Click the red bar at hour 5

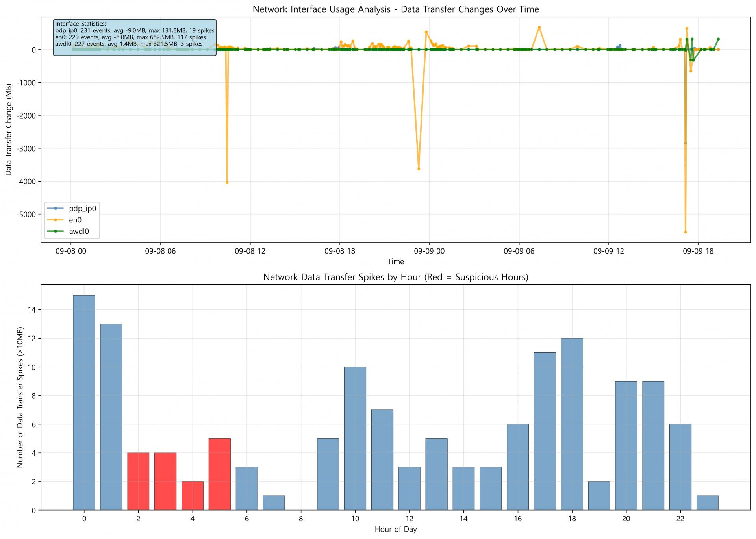(220, 474)
